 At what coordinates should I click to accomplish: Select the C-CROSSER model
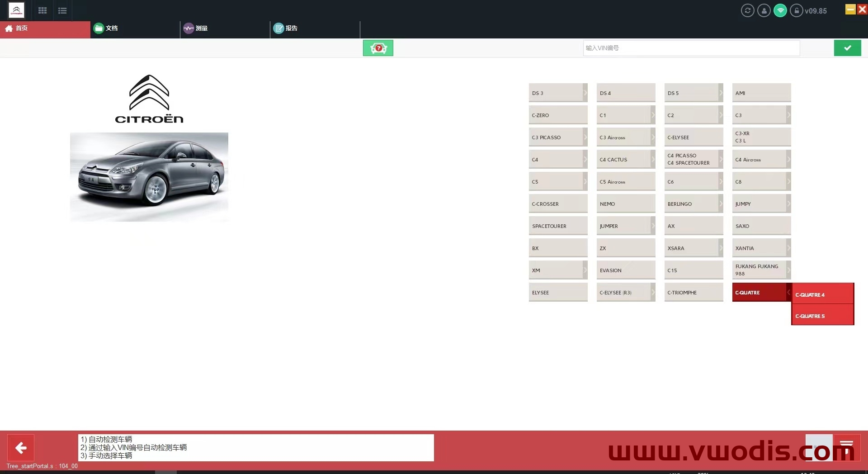pos(558,204)
